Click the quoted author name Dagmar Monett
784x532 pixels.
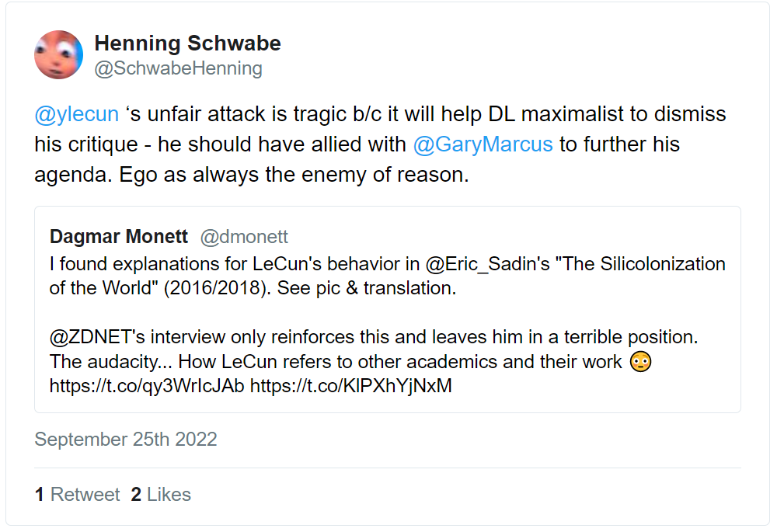pos(119,236)
